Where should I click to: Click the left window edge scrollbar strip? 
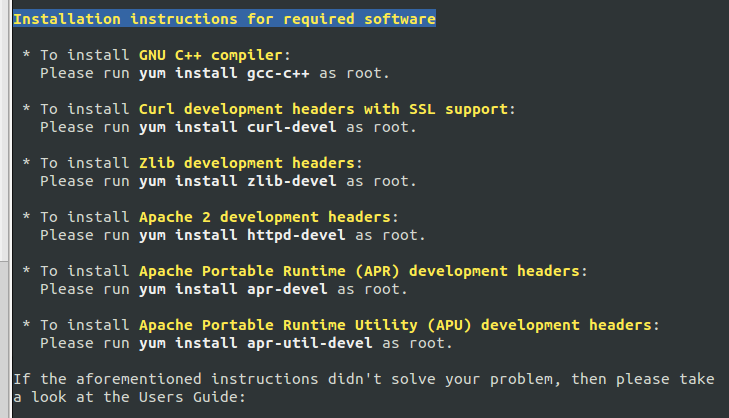click(4, 130)
